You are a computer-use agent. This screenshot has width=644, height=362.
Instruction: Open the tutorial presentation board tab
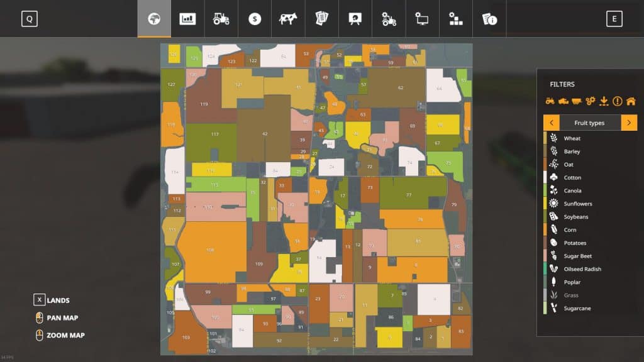coord(355,19)
